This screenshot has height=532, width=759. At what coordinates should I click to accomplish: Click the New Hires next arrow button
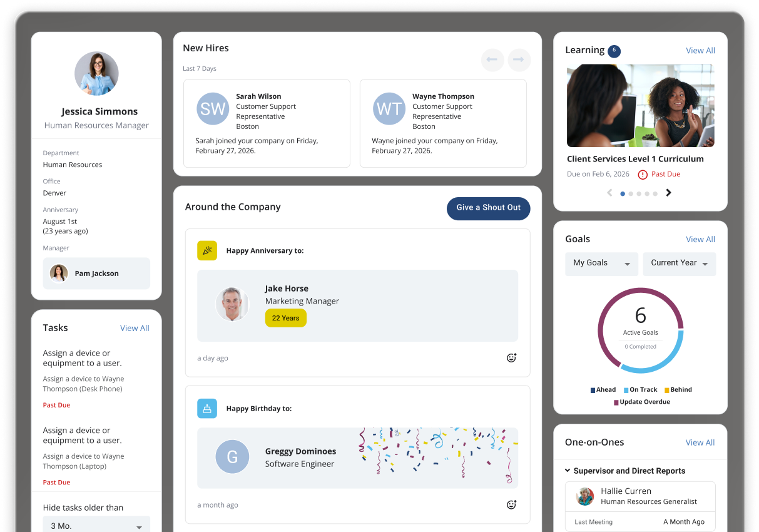pyautogui.click(x=519, y=60)
